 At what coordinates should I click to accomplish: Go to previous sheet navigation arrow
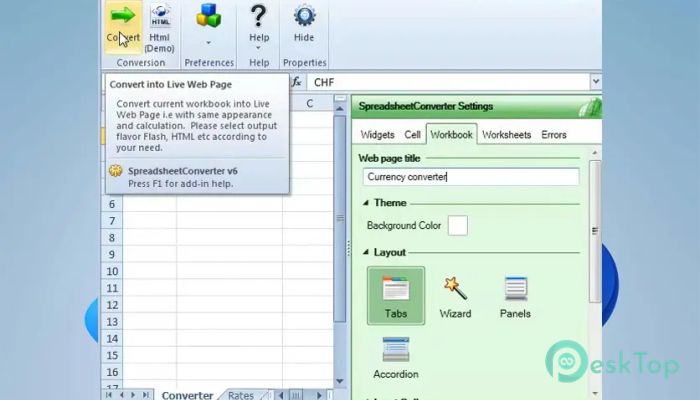pos(121,395)
